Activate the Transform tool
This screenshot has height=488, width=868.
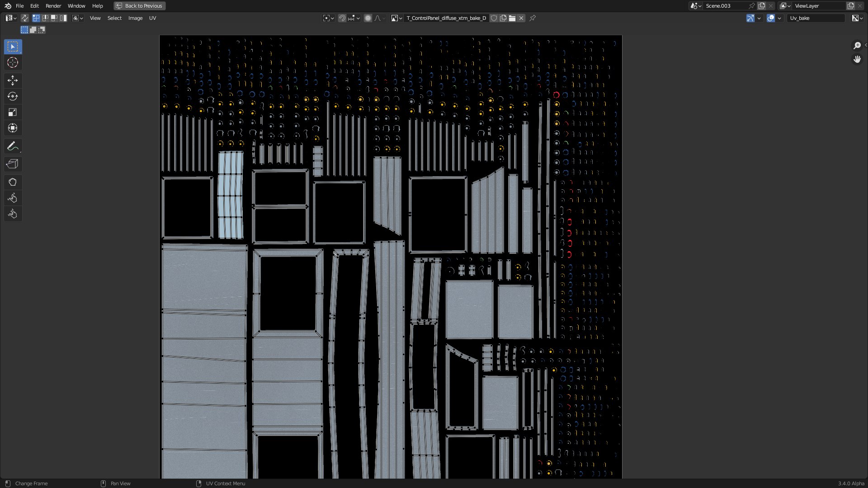pos(13,128)
